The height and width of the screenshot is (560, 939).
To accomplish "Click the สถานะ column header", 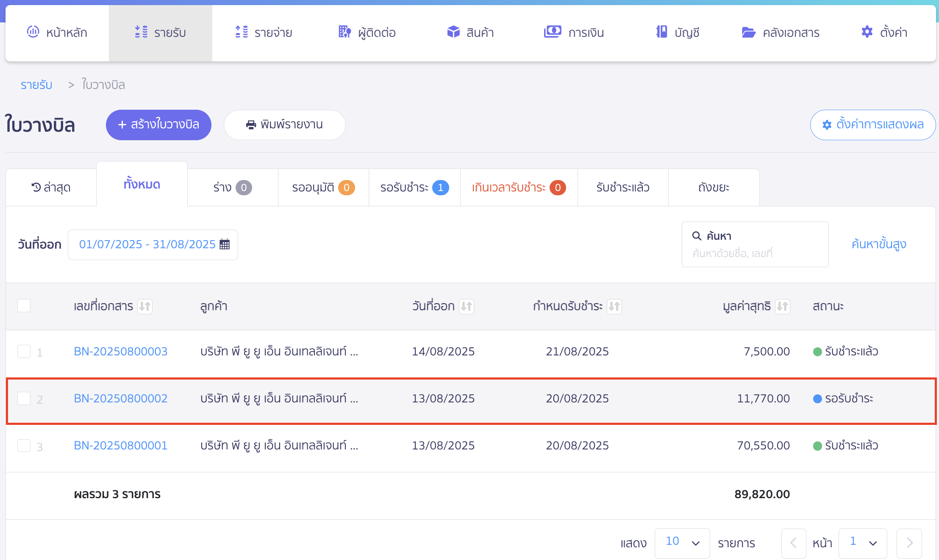I will click(828, 306).
